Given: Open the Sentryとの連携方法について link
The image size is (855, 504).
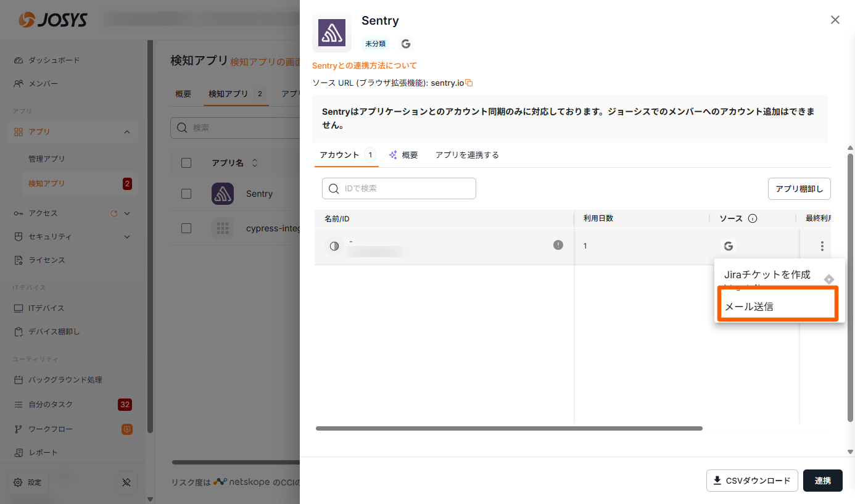Looking at the screenshot, I should click(x=365, y=65).
